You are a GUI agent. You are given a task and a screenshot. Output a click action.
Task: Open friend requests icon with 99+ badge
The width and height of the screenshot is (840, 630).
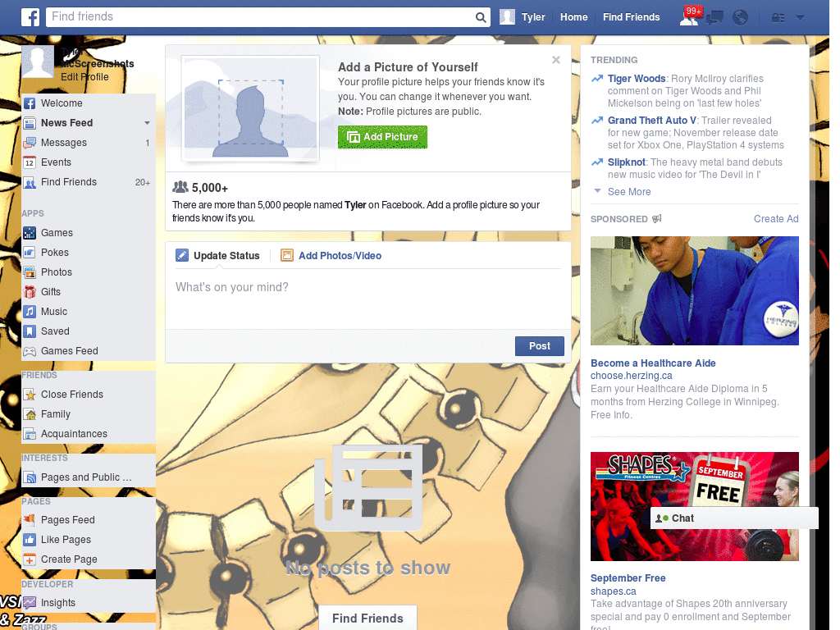689,17
